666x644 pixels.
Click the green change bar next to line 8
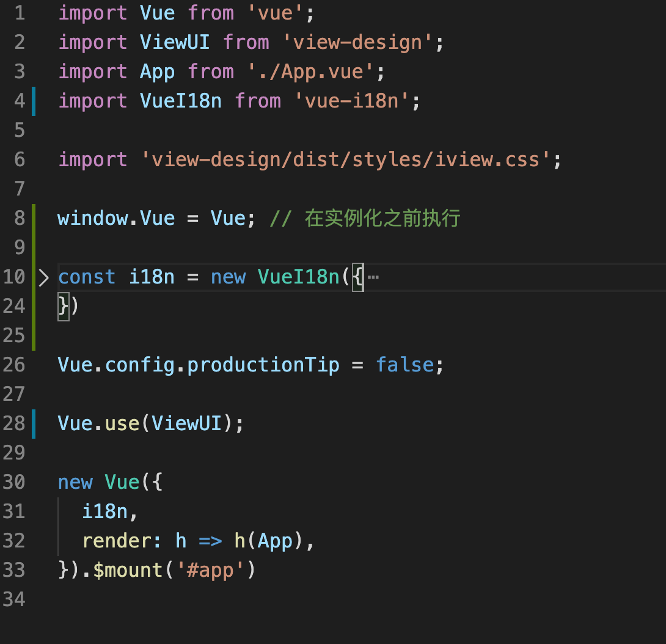pos(35,218)
